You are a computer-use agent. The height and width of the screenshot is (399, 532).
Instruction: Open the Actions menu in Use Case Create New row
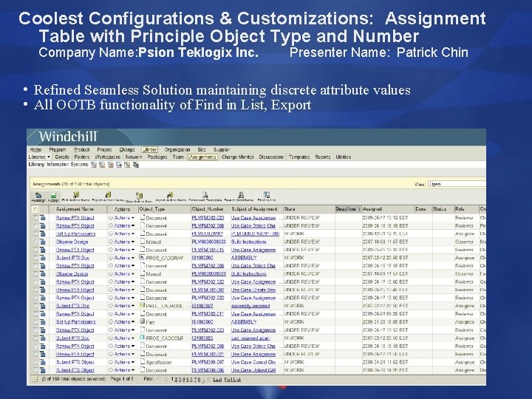point(124,290)
